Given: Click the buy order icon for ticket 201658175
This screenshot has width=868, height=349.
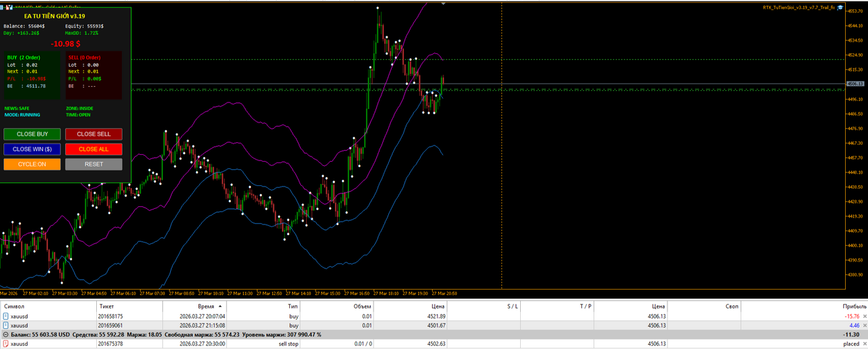Looking at the screenshot, I should [6, 316].
